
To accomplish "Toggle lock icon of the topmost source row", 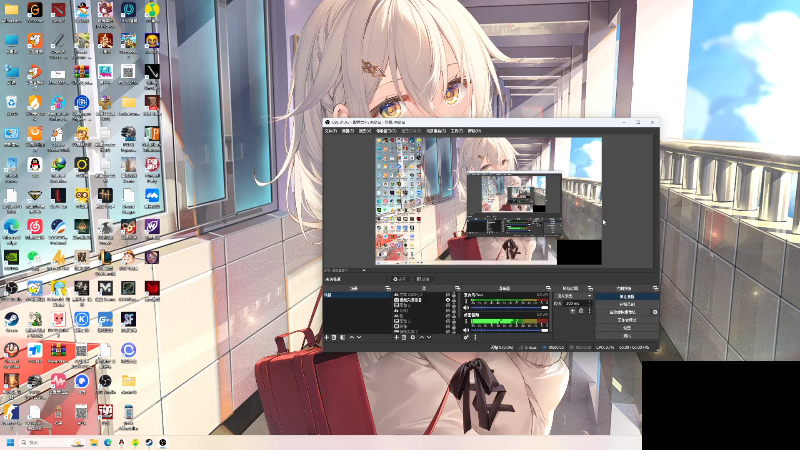I will (453, 295).
